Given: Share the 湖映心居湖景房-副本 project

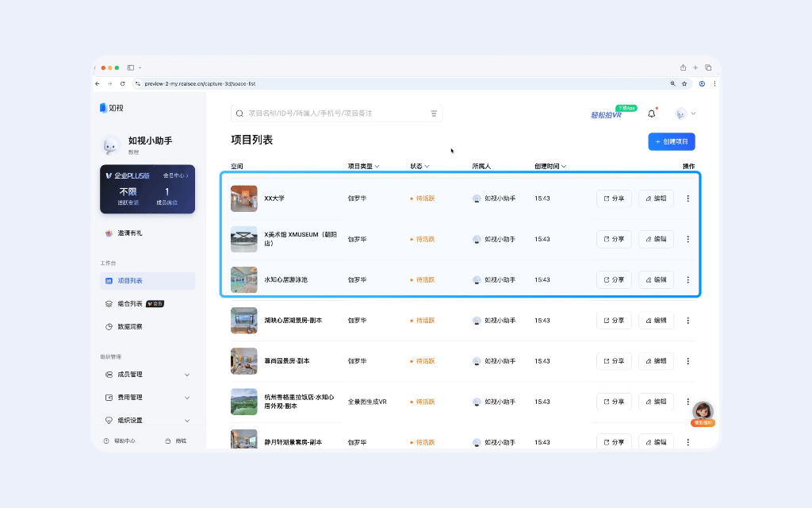Looking at the screenshot, I should click(615, 321).
